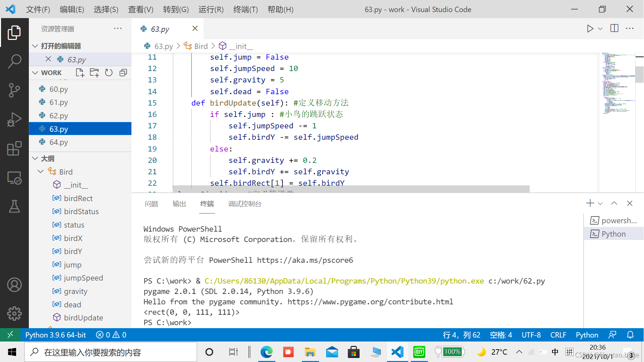Screen dimensions: 644x362
Task: Collapse the Bird class in outline
Action: [41, 172]
